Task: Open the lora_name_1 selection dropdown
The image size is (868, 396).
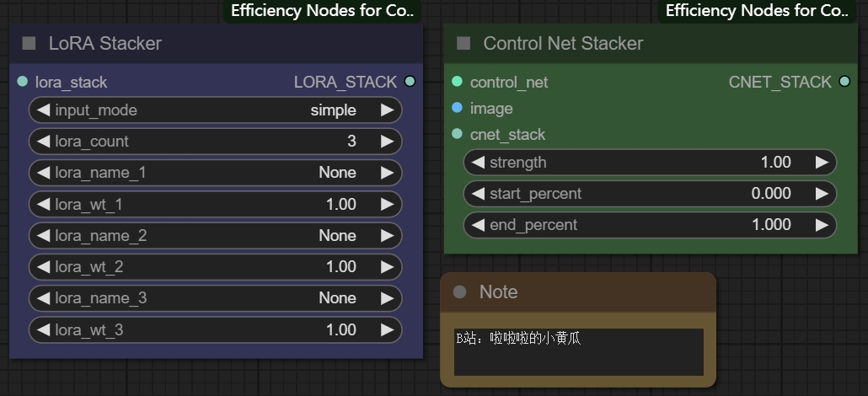Action: point(215,173)
